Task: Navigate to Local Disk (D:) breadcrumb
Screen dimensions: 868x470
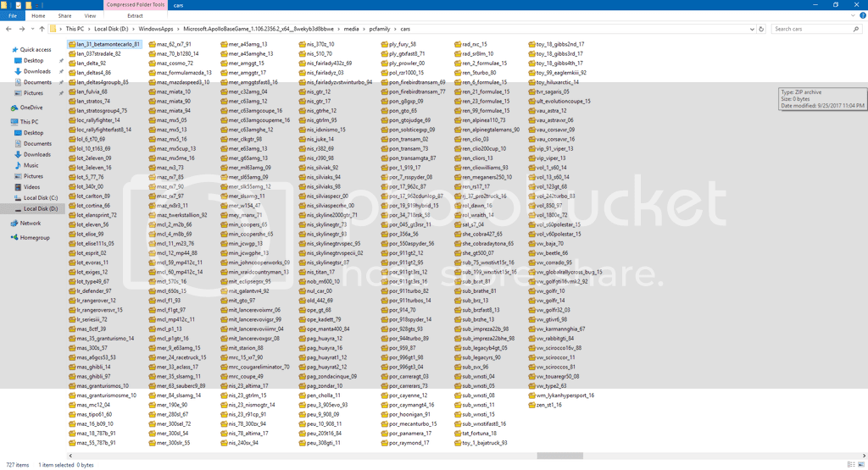Action: point(111,29)
